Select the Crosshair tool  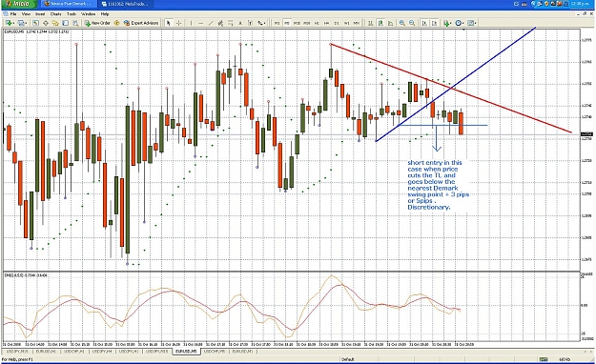[178, 23]
